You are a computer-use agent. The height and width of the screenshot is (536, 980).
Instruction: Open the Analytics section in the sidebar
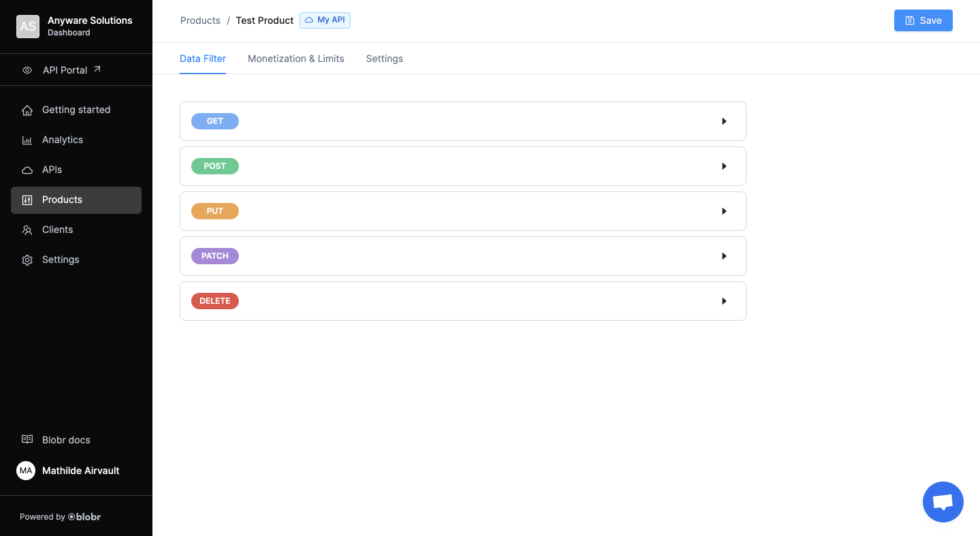pos(63,140)
